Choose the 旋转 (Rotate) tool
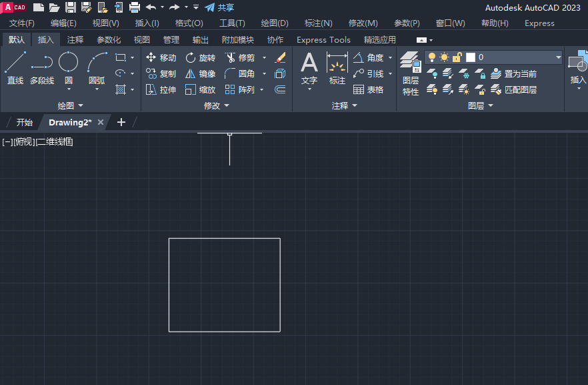This screenshot has width=588, height=385. (x=200, y=58)
